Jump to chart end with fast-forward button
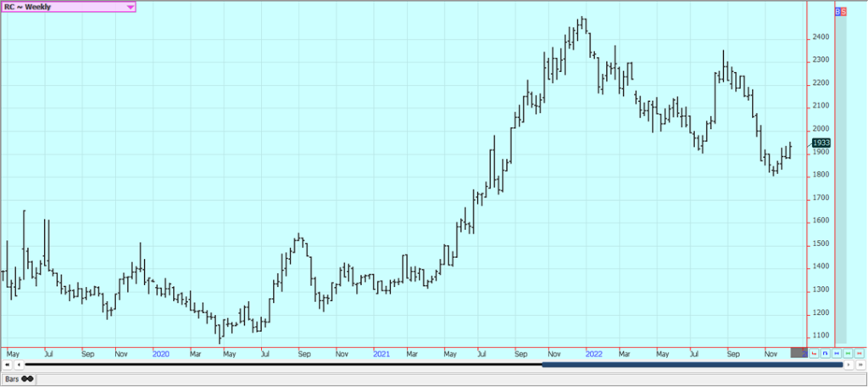Image resolution: width=868 pixels, height=387 pixels. coord(861,365)
